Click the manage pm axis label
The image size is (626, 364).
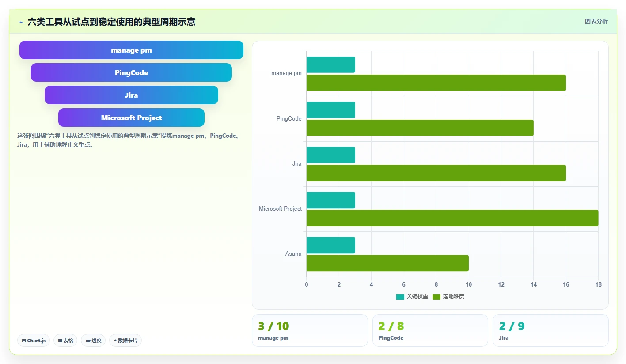coord(286,73)
